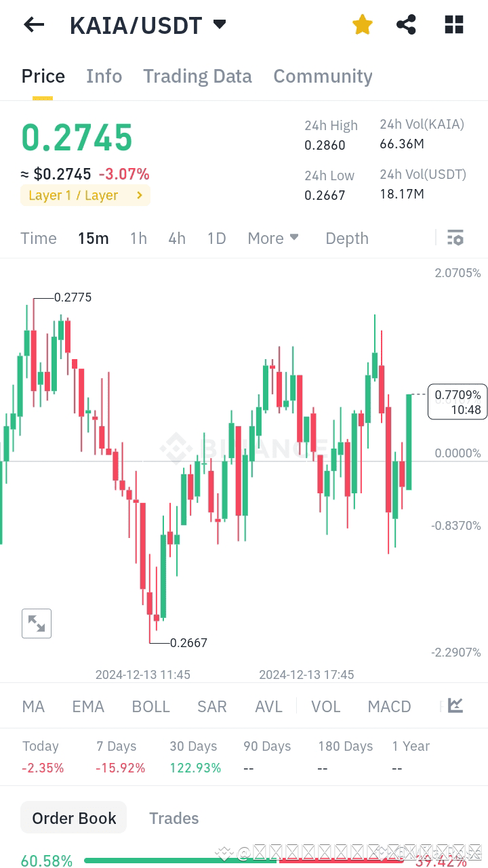Select the 30 Days 122.93% performance stat
The image size is (488, 868).
click(194, 757)
